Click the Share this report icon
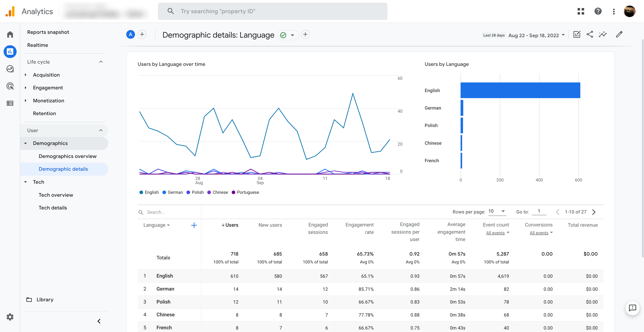 tap(590, 34)
